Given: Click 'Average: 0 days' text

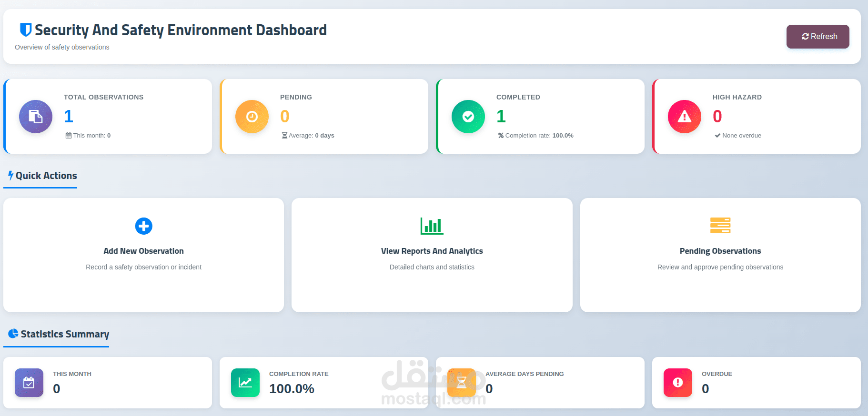Looking at the screenshot, I should pyautogui.click(x=312, y=136).
